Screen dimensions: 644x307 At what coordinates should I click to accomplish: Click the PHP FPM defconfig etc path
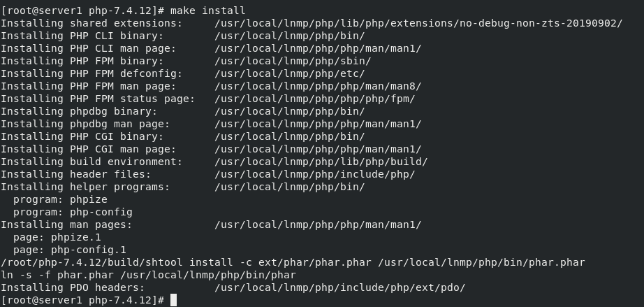(x=290, y=73)
